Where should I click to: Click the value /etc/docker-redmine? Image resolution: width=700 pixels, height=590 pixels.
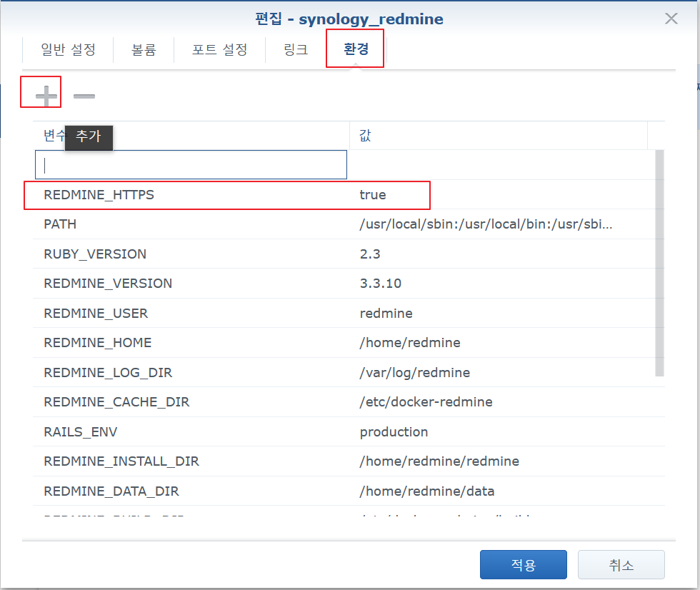pyautogui.click(x=426, y=402)
